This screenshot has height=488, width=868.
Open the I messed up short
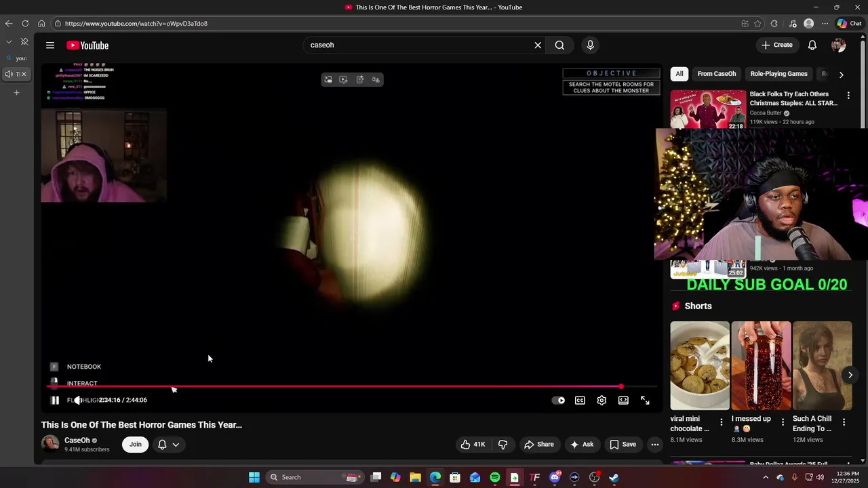[761, 366]
